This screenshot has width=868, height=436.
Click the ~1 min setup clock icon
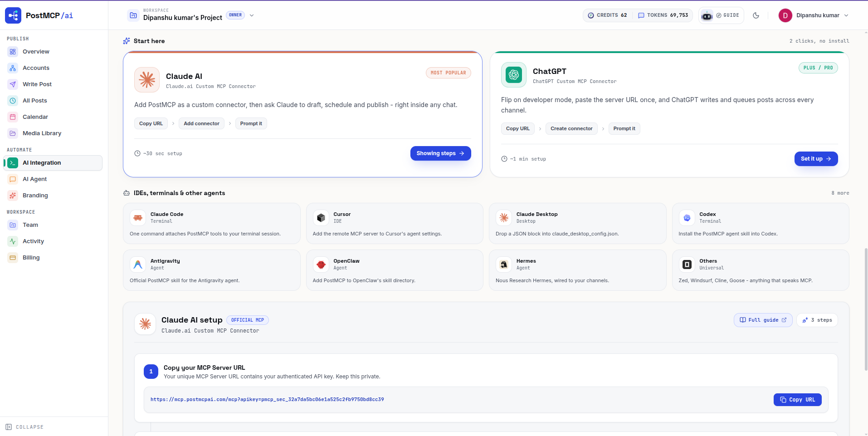pyautogui.click(x=504, y=159)
